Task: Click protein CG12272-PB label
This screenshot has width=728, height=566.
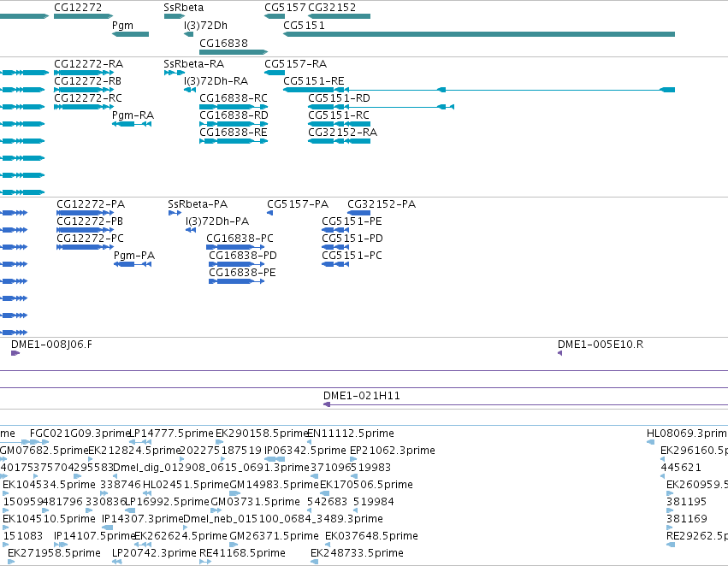Action: [90, 221]
